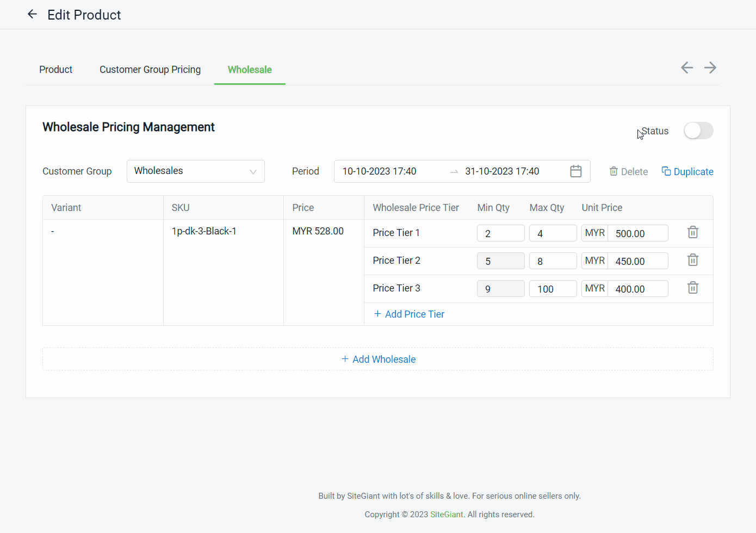This screenshot has width=756, height=533.
Task: Switch to the Product tab
Action: point(55,70)
